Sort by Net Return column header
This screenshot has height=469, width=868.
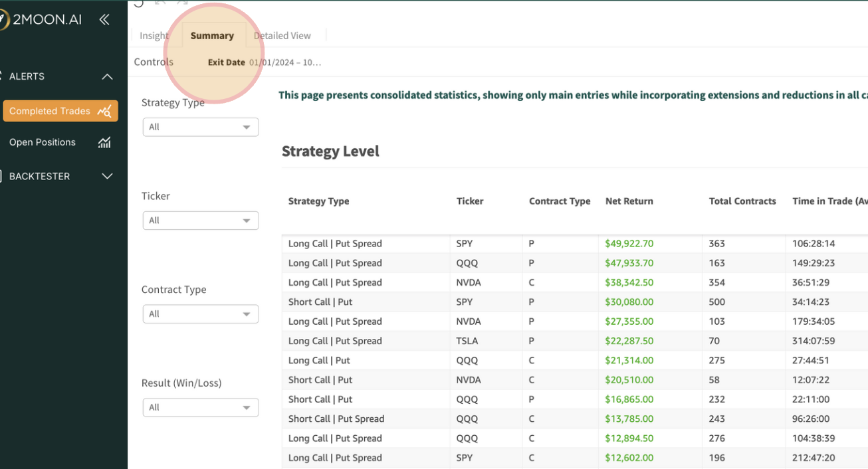coord(629,201)
